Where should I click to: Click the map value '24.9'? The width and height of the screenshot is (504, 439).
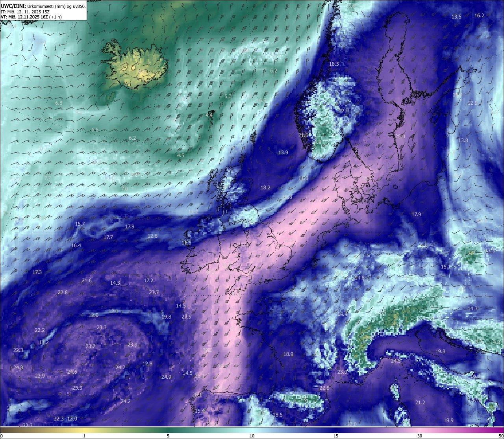click(x=166, y=377)
